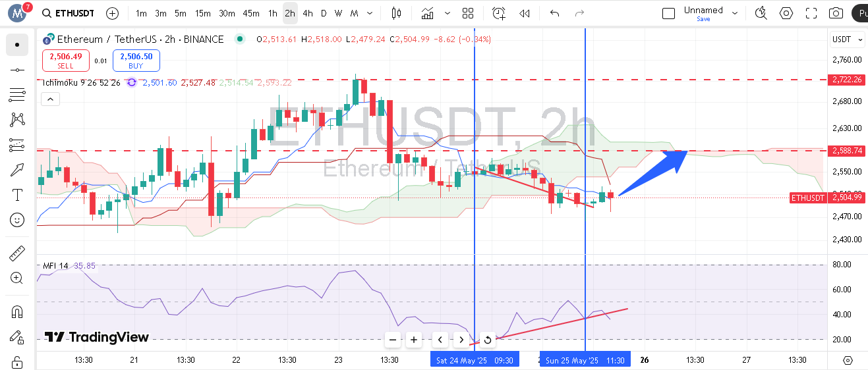Open the USDT currency dropdown
This screenshot has width=868, height=370.
click(847, 40)
